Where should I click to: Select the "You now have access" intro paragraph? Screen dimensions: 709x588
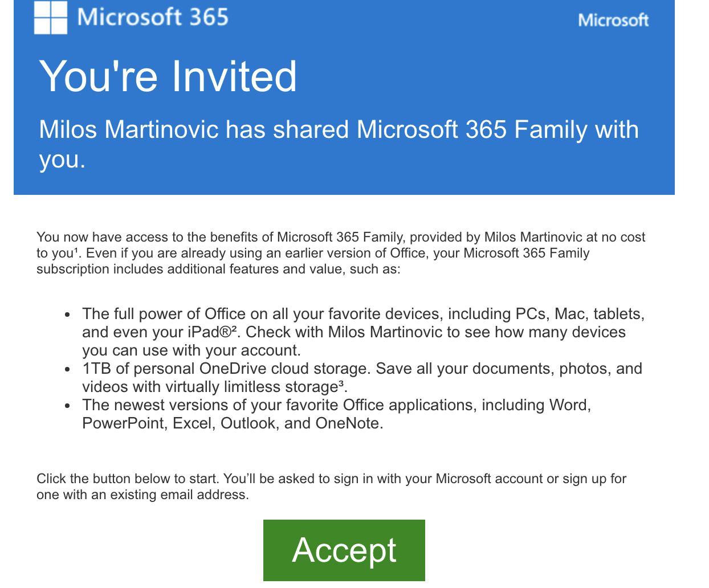[341, 253]
